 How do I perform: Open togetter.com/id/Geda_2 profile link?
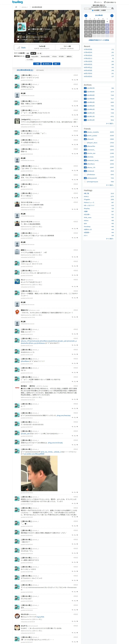38,37
